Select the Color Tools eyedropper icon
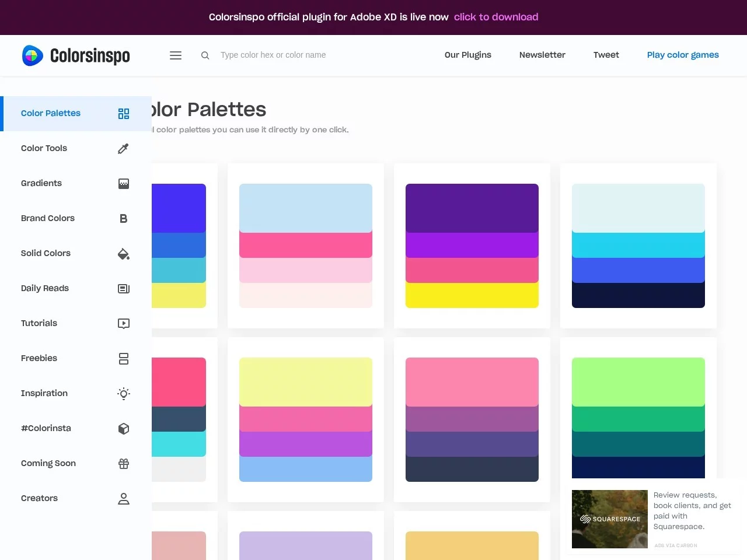Viewport: 747px width, 560px height. tap(123, 148)
